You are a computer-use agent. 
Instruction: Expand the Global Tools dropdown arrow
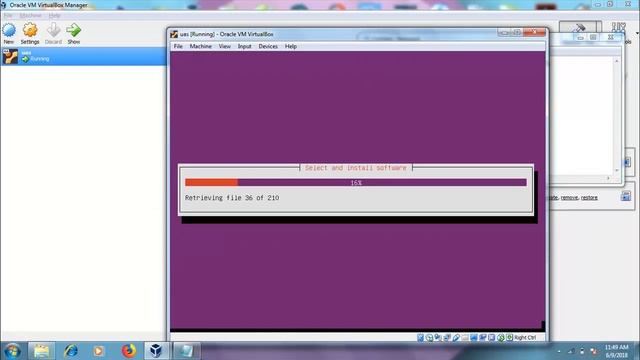(637, 33)
